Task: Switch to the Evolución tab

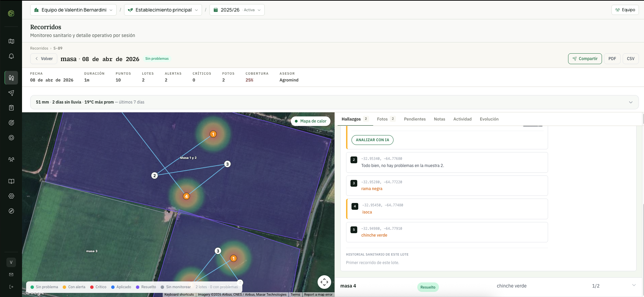Action: (x=489, y=119)
